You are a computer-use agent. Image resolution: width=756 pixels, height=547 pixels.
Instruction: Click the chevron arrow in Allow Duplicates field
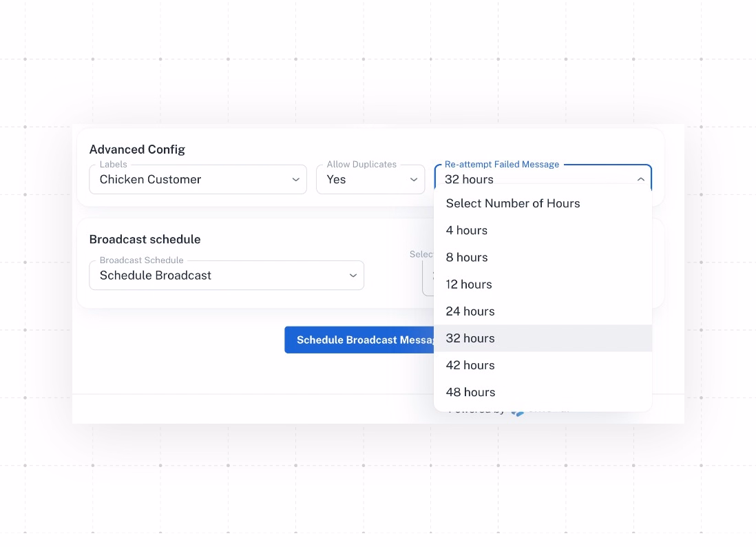coord(414,179)
